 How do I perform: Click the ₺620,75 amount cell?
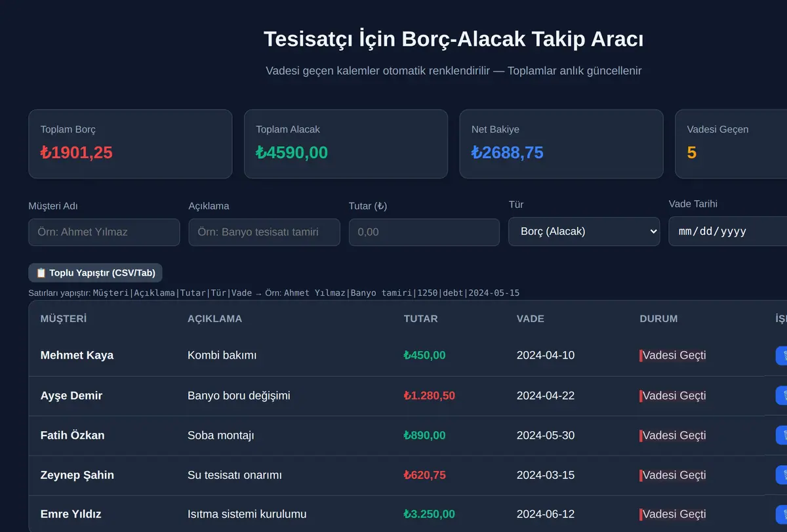click(424, 475)
